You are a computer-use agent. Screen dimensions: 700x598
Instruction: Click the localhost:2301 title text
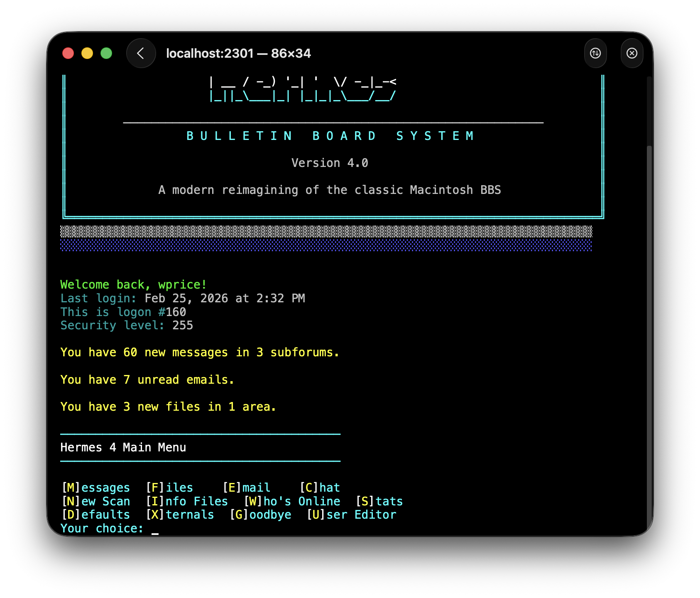(238, 53)
